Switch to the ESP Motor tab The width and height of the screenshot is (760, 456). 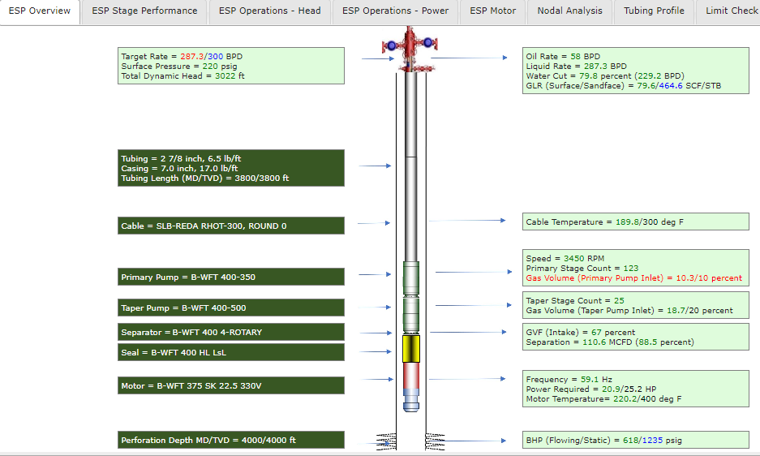point(492,11)
